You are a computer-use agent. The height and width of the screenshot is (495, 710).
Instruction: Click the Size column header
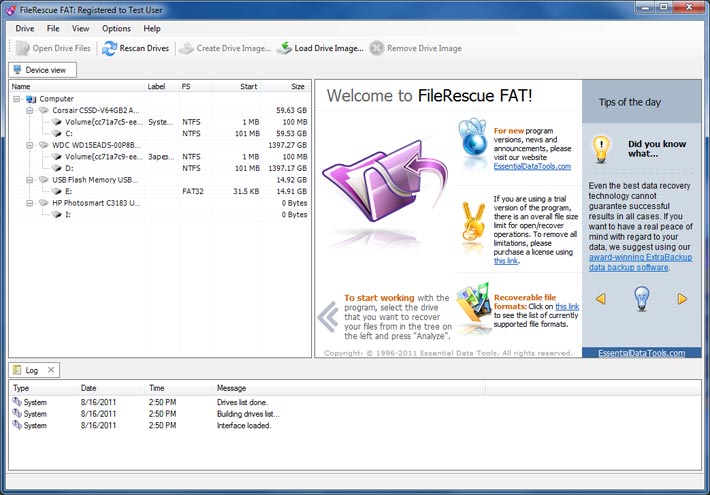pos(286,87)
